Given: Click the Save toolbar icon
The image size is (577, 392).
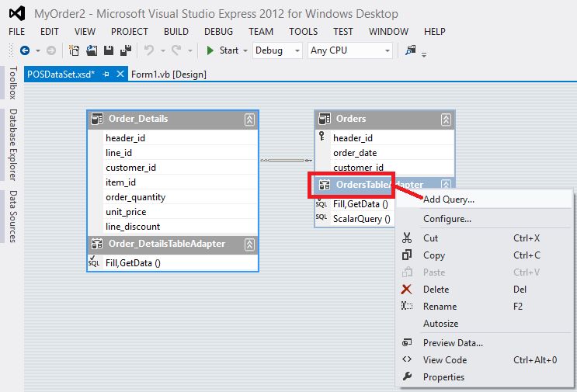Looking at the screenshot, I should pos(109,50).
